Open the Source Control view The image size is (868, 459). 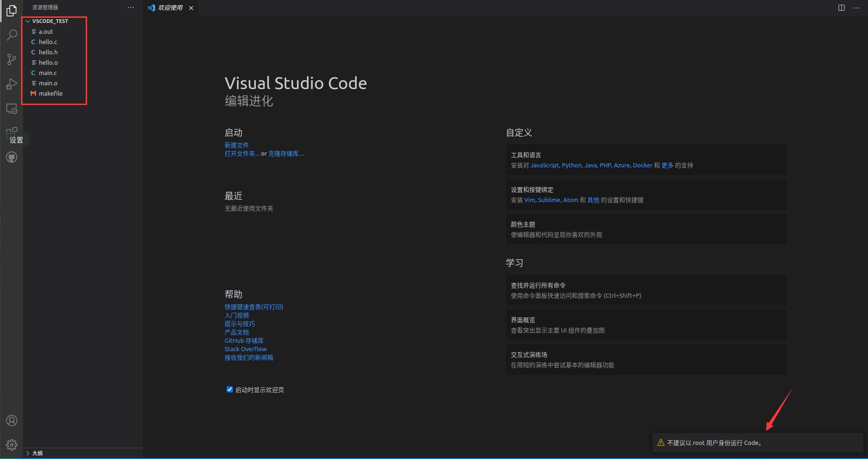pos(12,59)
